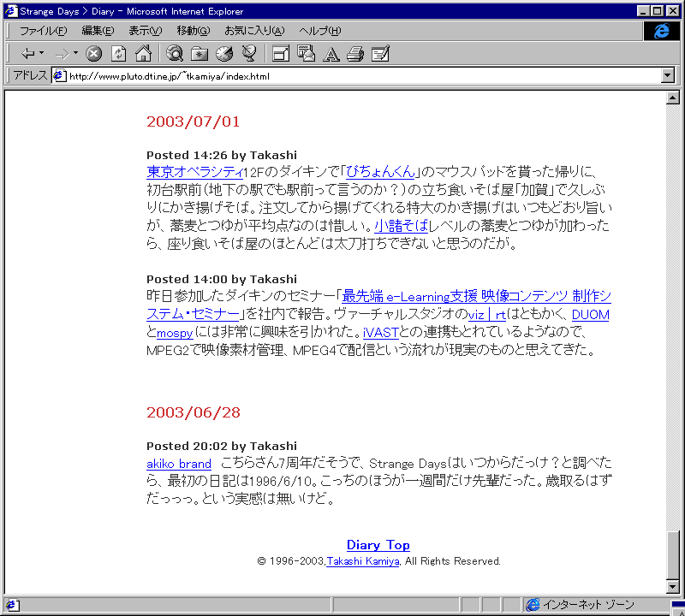Click the Font size A icon
Image resolution: width=685 pixels, height=616 pixels.
click(331, 54)
